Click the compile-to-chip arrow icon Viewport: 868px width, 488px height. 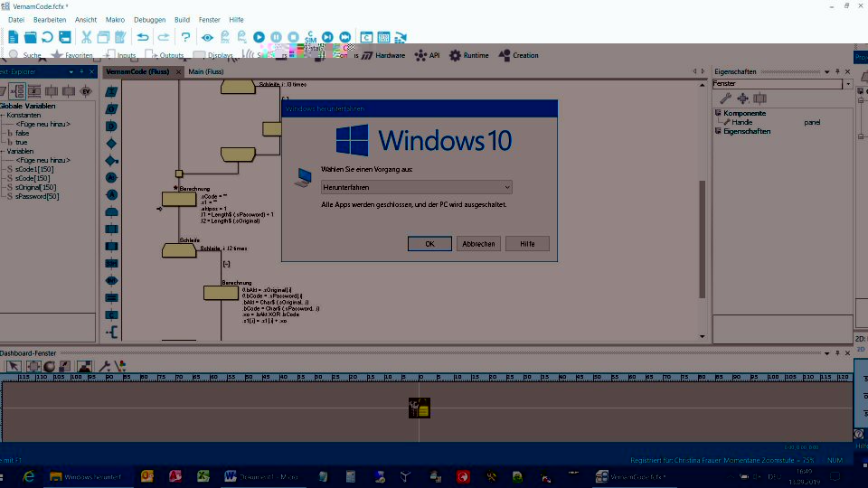(x=401, y=37)
